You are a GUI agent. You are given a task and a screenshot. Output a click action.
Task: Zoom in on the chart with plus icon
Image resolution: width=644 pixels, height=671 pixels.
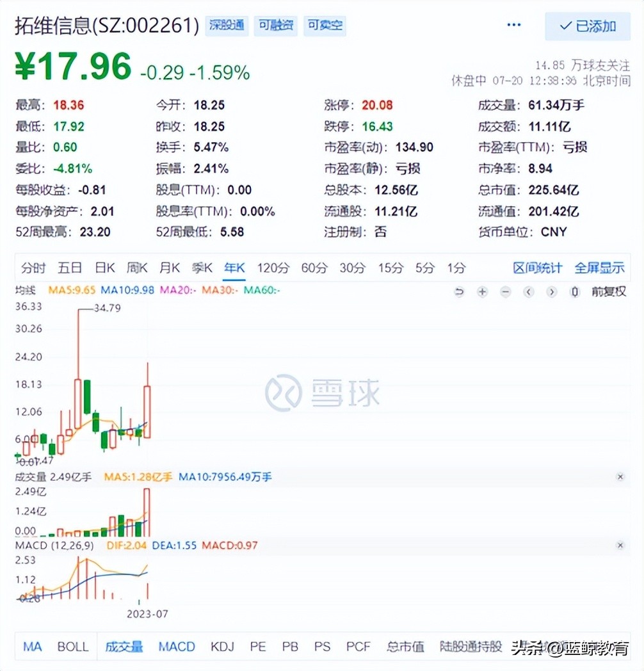pyautogui.click(x=482, y=291)
